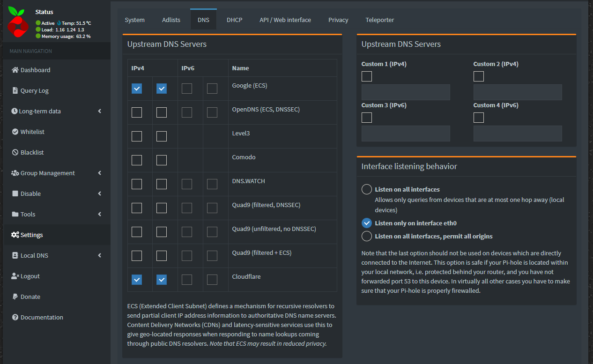Uncheck Google first IPv4 checkbox
The image size is (593, 364).
coord(137,89)
